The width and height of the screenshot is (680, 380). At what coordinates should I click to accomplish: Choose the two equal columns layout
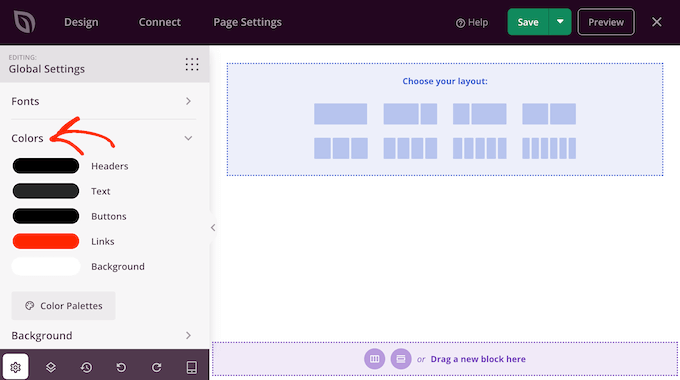[549, 114]
